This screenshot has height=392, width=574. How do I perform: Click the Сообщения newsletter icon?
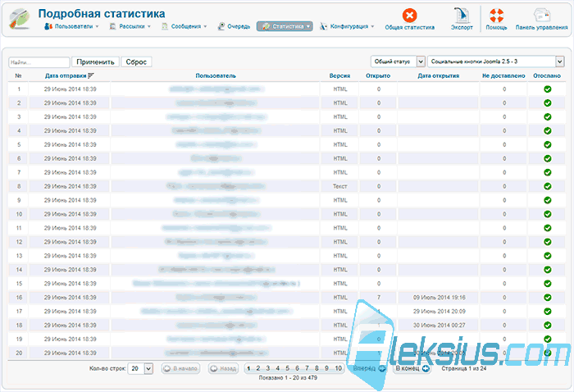(165, 26)
